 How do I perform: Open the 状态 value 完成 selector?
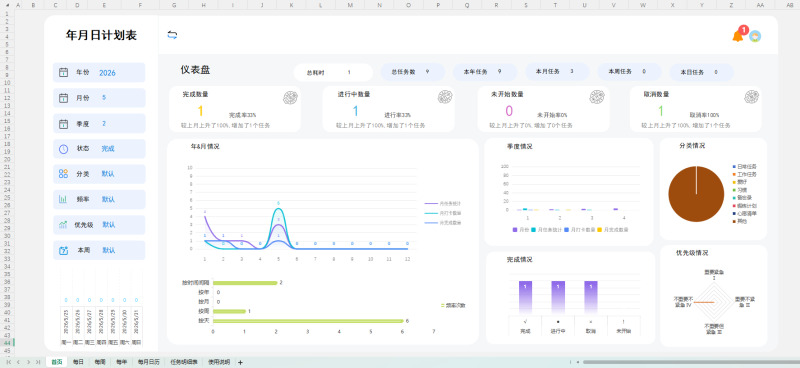coord(108,149)
